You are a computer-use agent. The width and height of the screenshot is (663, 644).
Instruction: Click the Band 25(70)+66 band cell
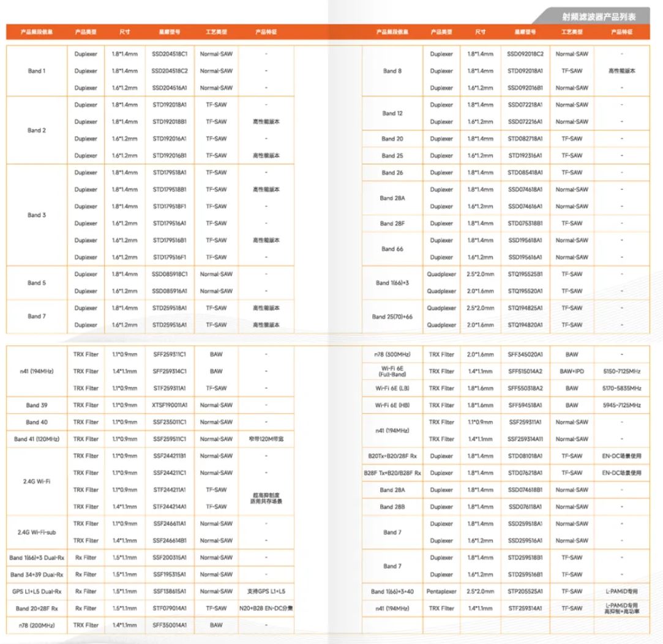click(x=392, y=316)
